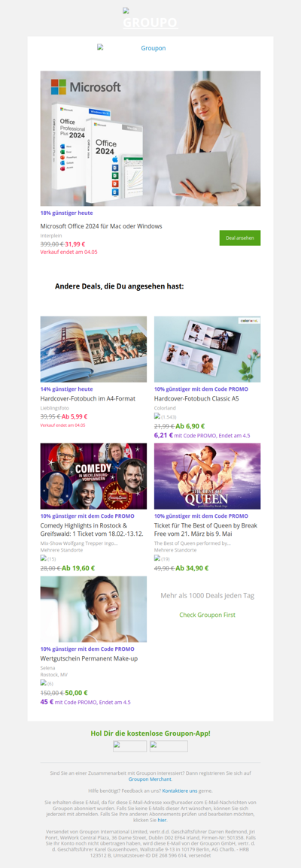This screenshot has width=301, height=868.
Task: Open the Hardcover-Fotobuch A4 image
Action: [93, 349]
